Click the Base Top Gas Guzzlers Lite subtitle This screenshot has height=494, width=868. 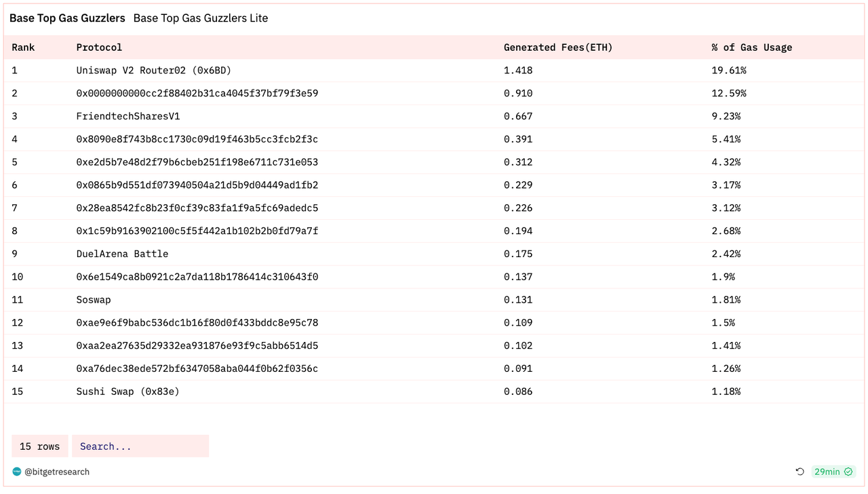click(201, 18)
